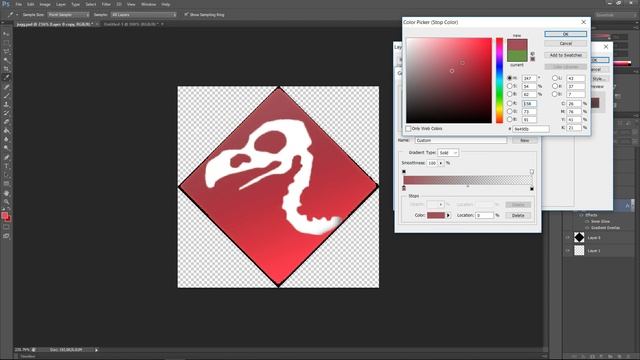
Task: Open the File menu
Action: tap(18, 4)
